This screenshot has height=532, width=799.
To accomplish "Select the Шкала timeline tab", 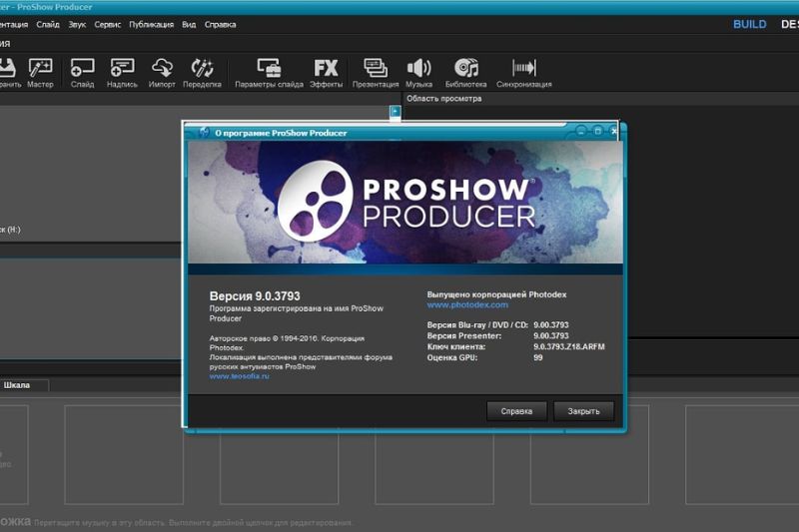I will 17,385.
